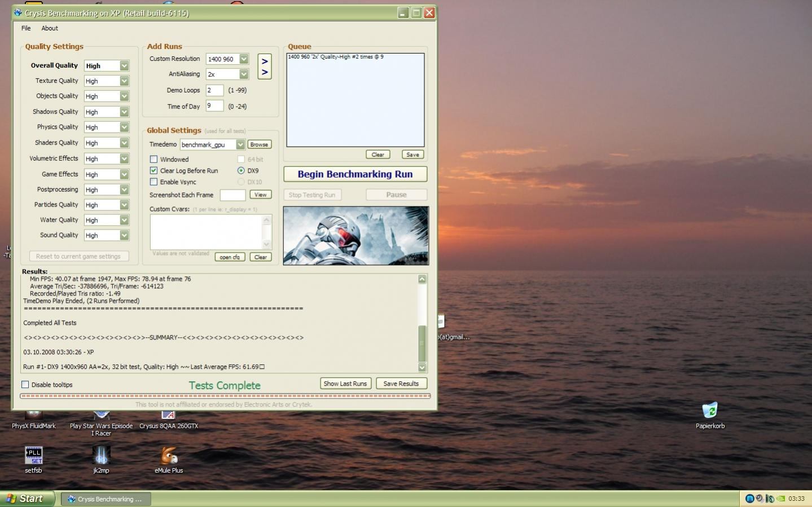The height and width of the screenshot is (507, 812).
Task: Click the results scrollbar up arrow
Action: tap(422, 279)
